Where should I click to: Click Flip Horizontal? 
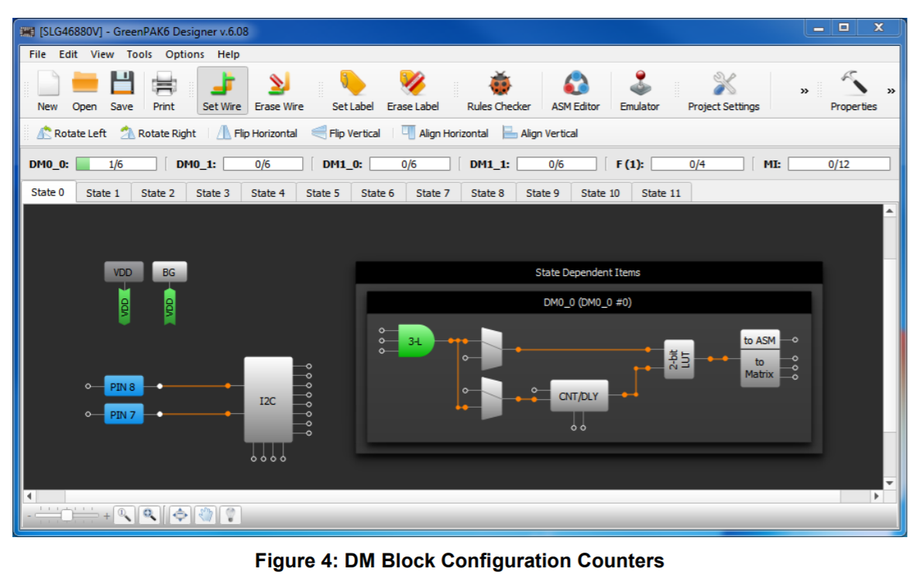coord(257,133)
